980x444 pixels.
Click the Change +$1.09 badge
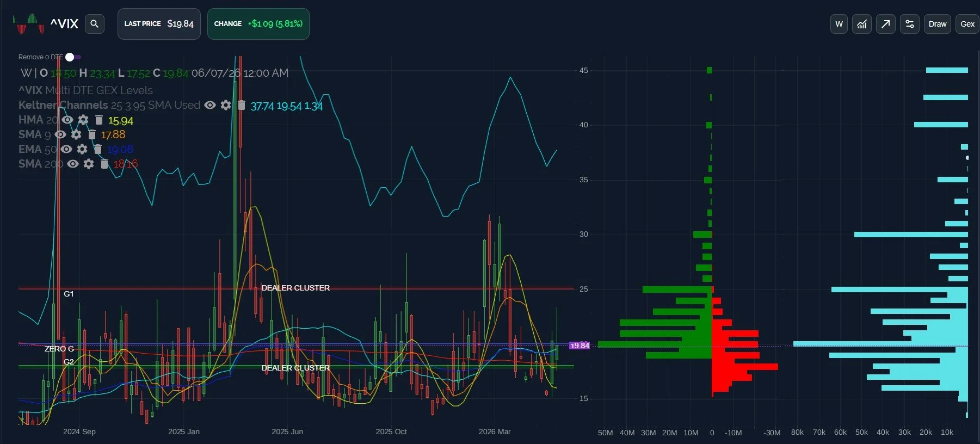click(258, 24)
